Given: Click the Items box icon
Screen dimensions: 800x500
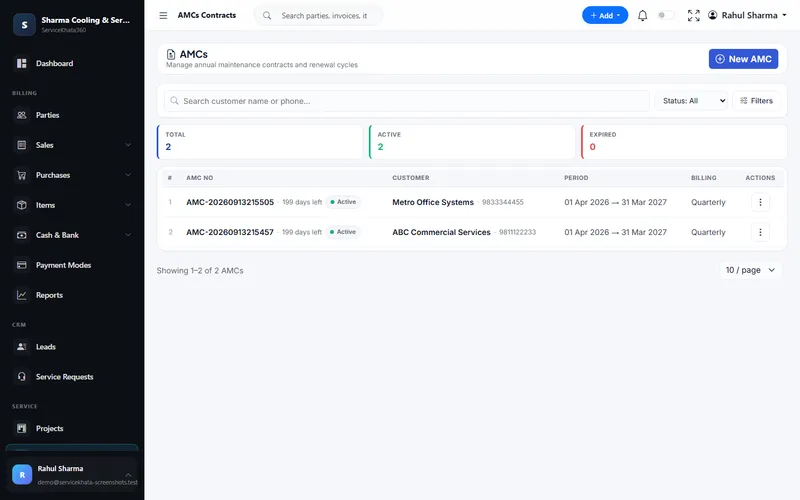Looking at the screenshot, I should (21, 205).
